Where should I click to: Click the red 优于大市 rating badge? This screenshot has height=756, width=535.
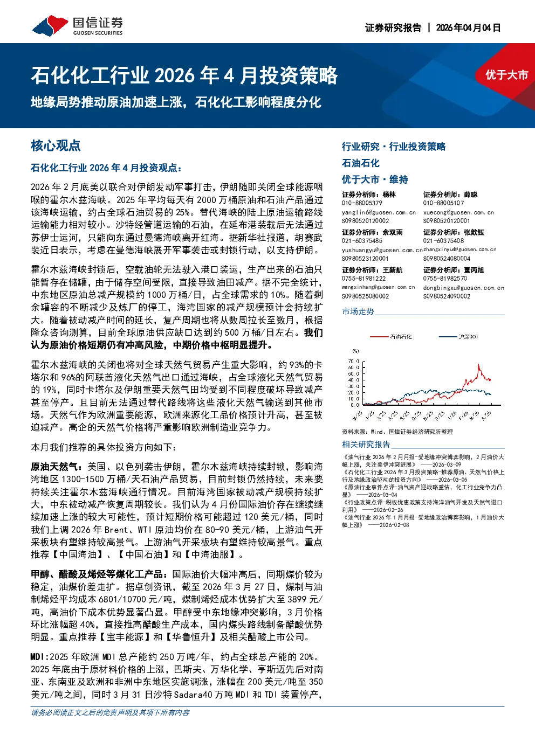[506, 75]
